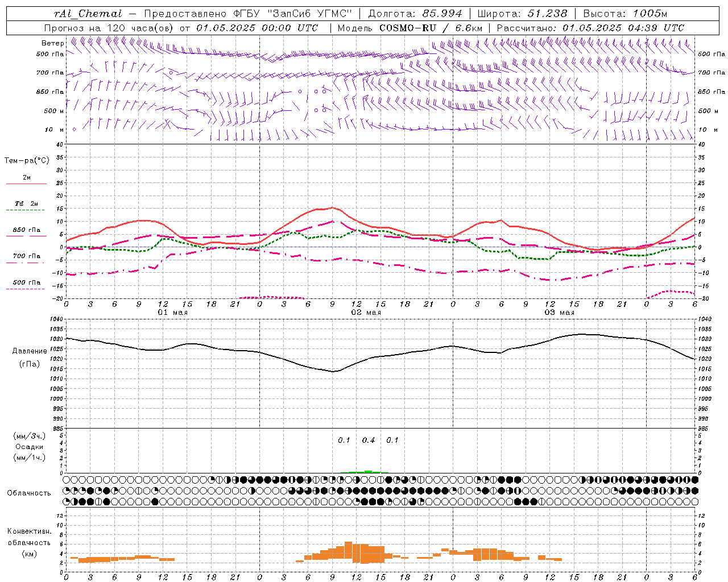
Task: Click the 03 мая date label
Action: pos(560,313)
